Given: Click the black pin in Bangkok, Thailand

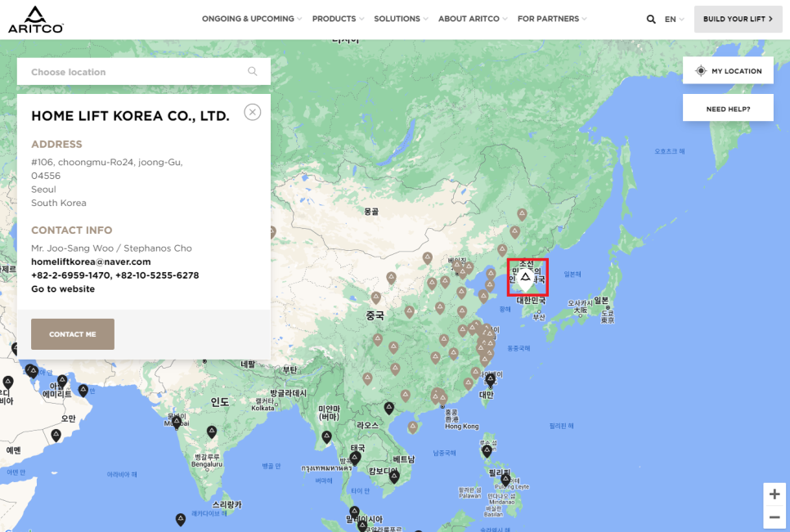Looking at the screenshot, I should coord(355,458).
